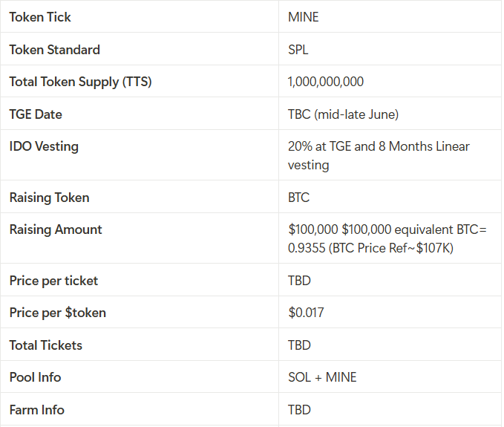Click the IDO Vesting label
The width and height of the screenshot is (504, 427).
pyautogui.click(x=44, y=146)
